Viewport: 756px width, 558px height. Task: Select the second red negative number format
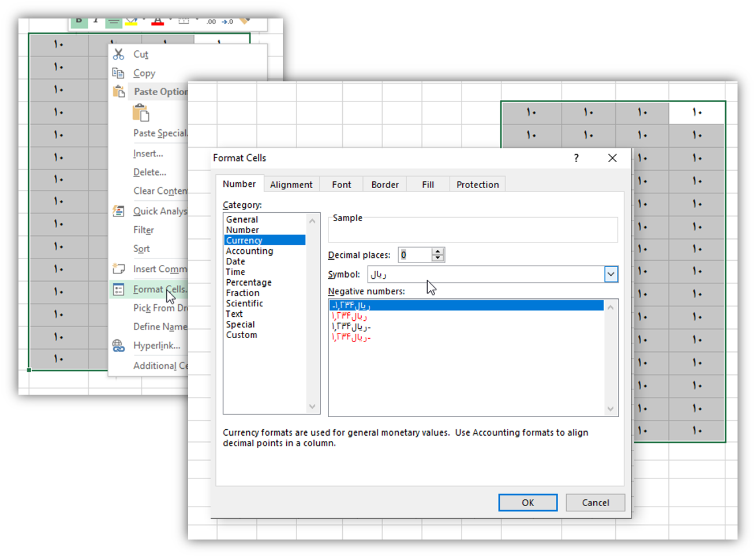pos(351,337)
